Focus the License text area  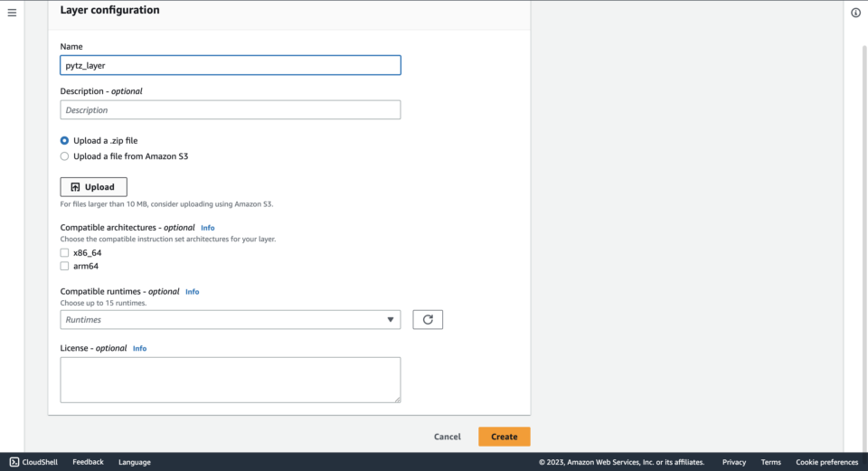point(230,379)
